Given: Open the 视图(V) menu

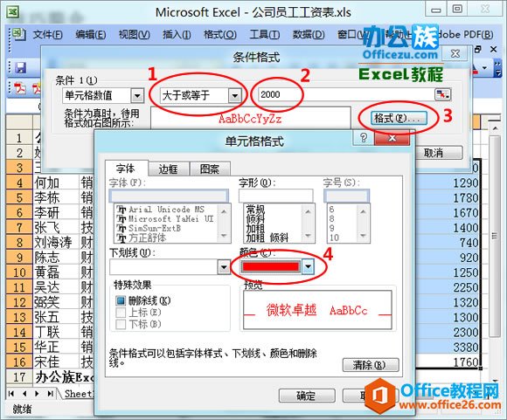Looking at the screenshot, I should pos(135,34).
